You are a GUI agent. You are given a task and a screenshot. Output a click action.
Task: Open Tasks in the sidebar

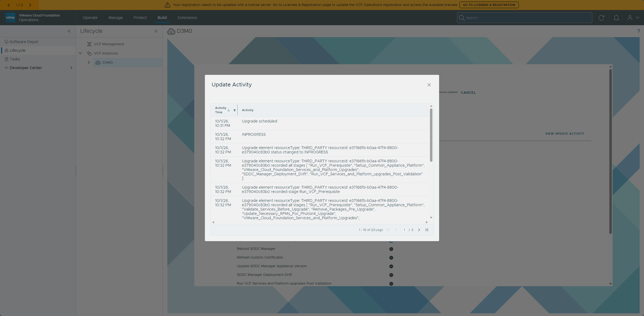tap(15, 59)
